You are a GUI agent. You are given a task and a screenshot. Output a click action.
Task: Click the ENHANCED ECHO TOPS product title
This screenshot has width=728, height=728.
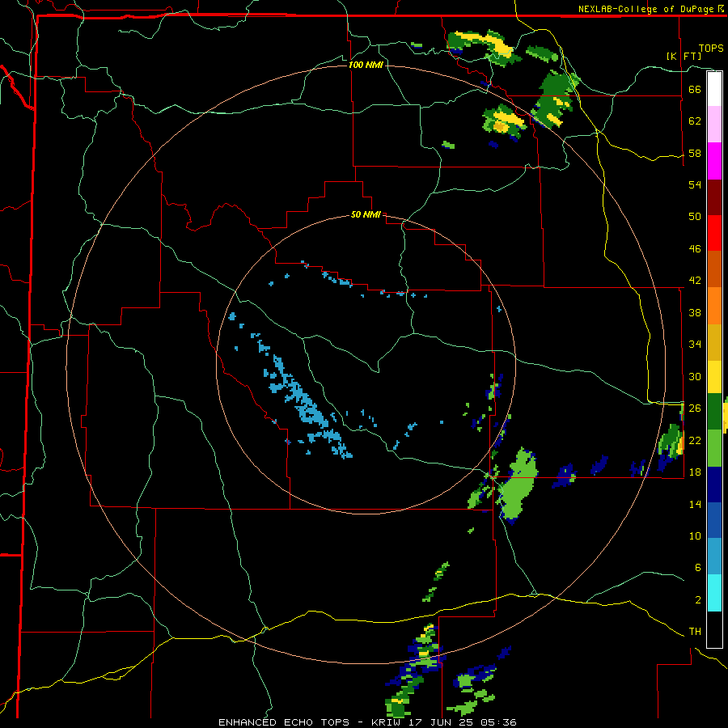[284, 722]
